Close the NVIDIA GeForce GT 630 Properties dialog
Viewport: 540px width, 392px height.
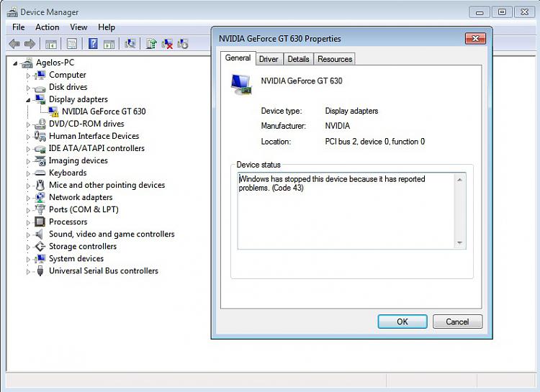point(475,38)
